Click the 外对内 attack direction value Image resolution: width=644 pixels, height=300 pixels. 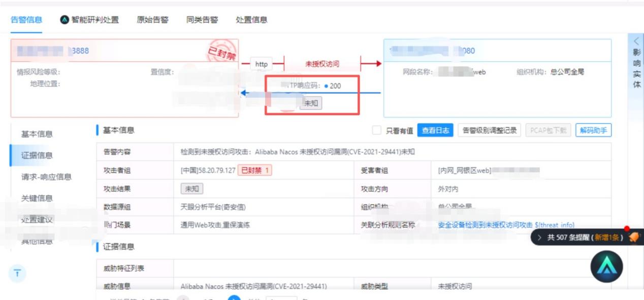448,189
